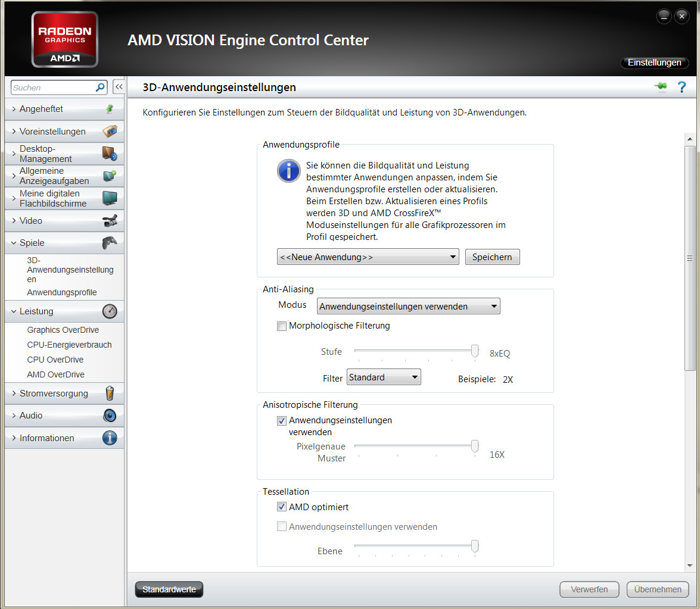Click the anisotropic Pixelgenaue Muster slider
700x609 pixels.
click(475, 446)
